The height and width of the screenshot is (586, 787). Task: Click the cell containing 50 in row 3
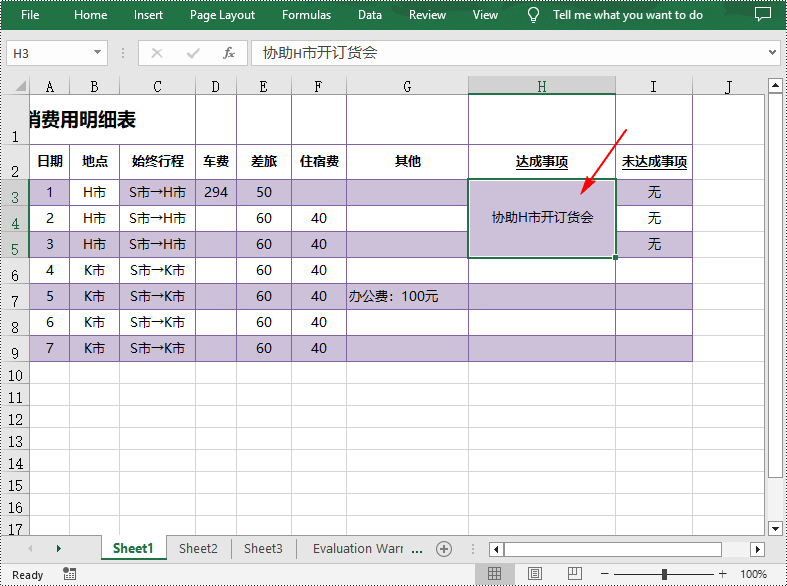pyautogui.click(x=264, y=192)
